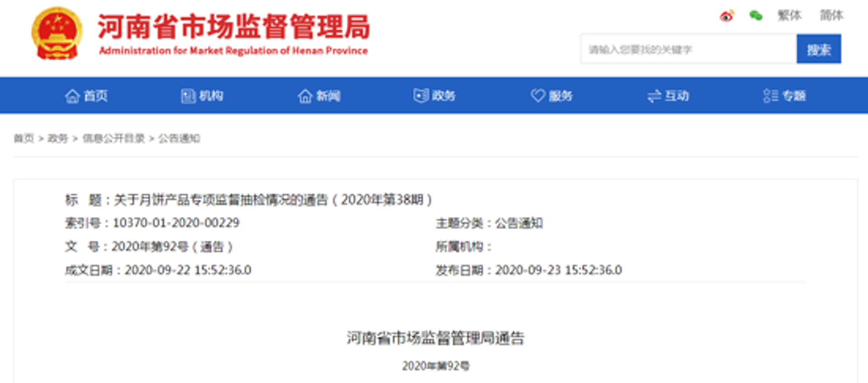Open the WeChat icon link
868x383 pixels.
click(x=755, y=16)
